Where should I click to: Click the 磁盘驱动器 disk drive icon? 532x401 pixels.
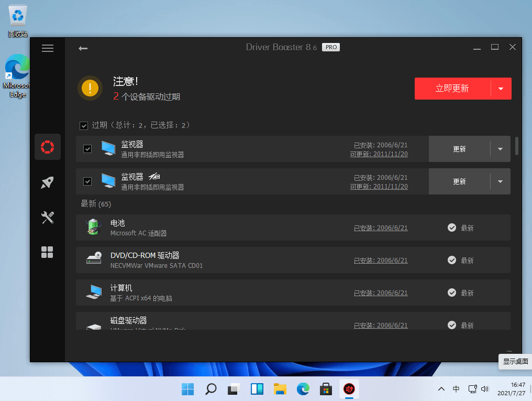94,327
